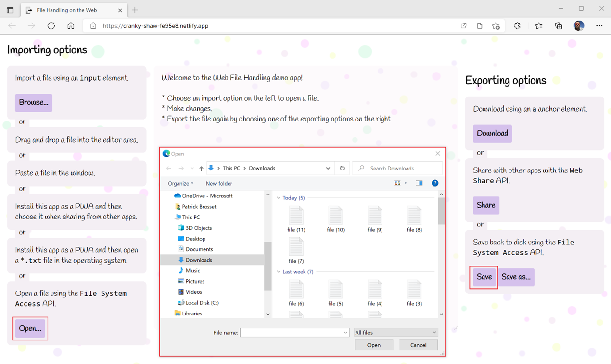Go up one folder level arrow
611x364 pixels.
tap(201, 169)
